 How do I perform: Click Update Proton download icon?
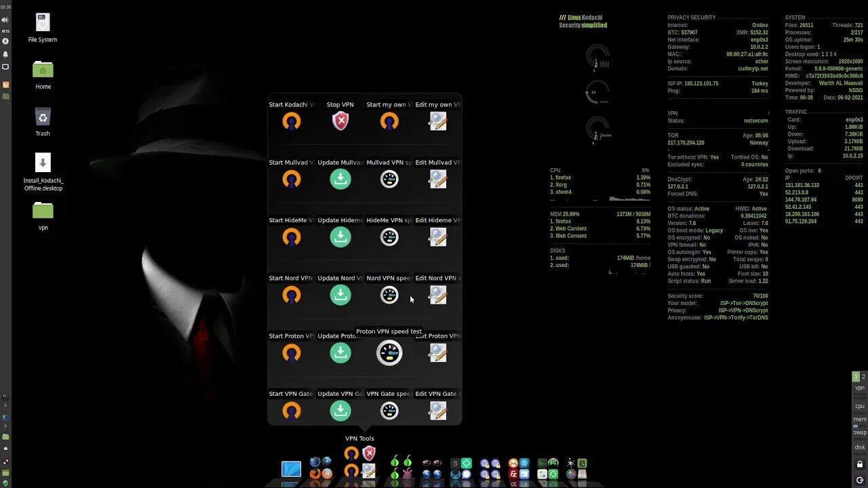pos(340,352)
